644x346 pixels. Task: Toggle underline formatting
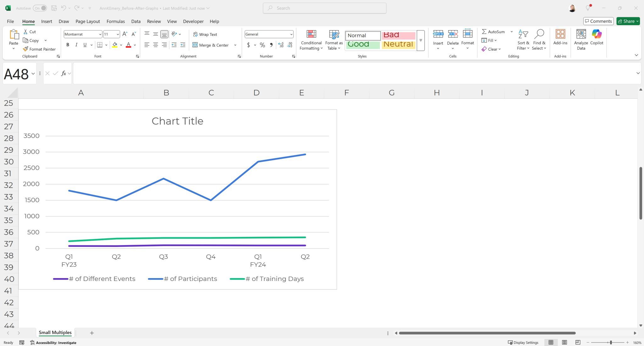(x=84, y=45)
